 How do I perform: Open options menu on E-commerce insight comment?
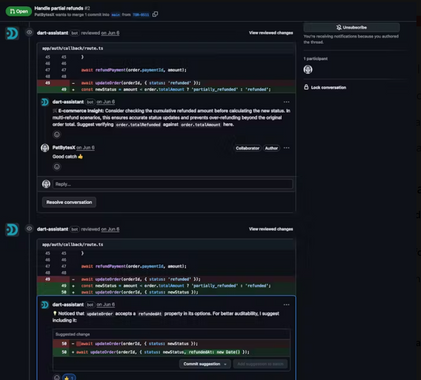tap(286, 102)
